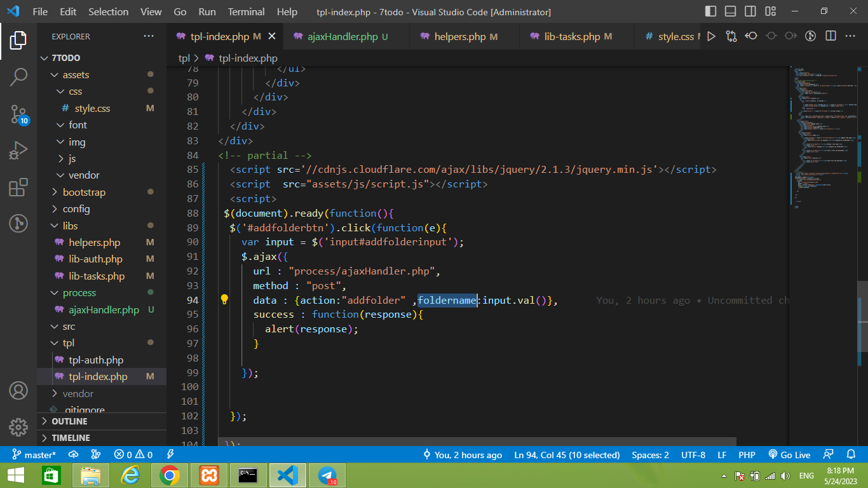Go to previous change revision icon
868x488 pixels.
tap(751, 36)
